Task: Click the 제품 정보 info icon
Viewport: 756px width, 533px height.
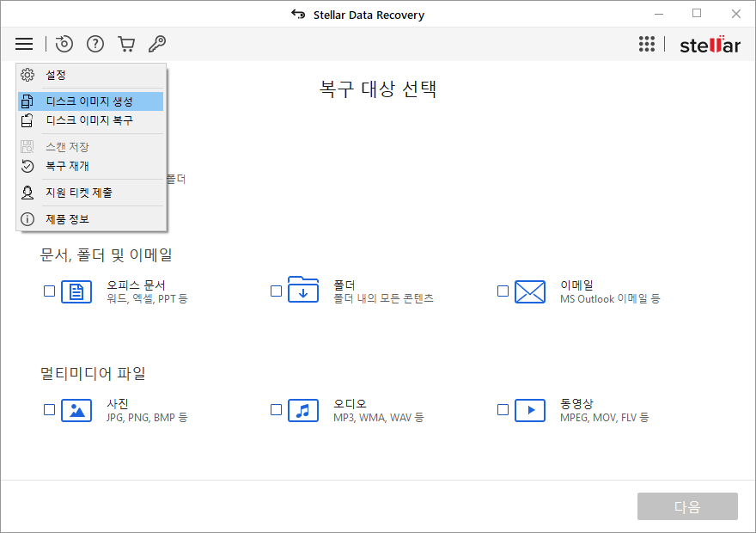Action: (27, 219)
